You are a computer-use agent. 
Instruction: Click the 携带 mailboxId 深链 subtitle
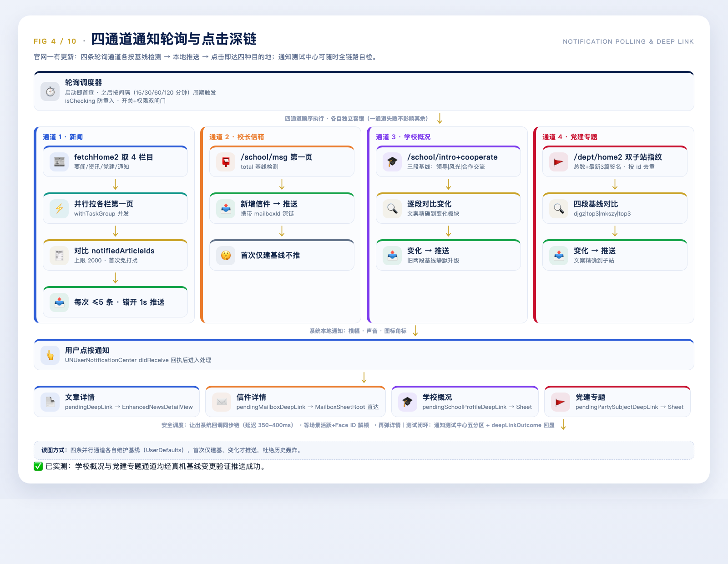click(267, 214)
